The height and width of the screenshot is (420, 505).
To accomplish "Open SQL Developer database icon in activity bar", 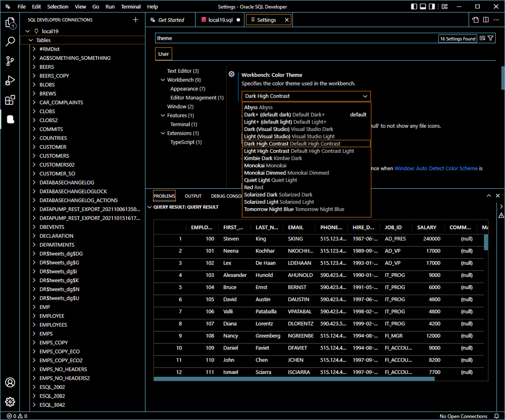I will [x=10, y=119].
